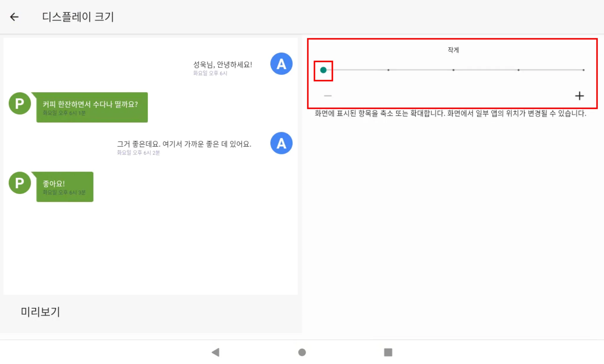
Task: Tap the recent apps square button
Action: [x=388, y=352]
